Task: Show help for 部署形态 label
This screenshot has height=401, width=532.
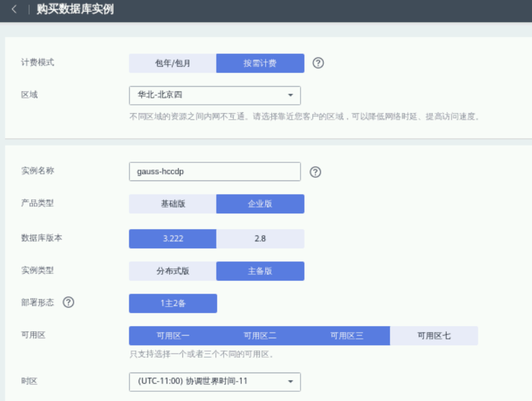Action: (x=69, y=302)
